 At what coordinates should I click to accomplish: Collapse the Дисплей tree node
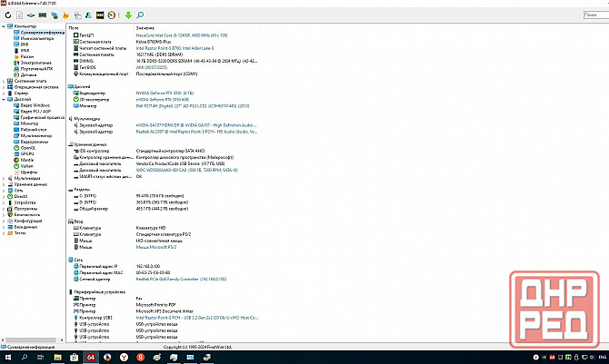point(5,98)
